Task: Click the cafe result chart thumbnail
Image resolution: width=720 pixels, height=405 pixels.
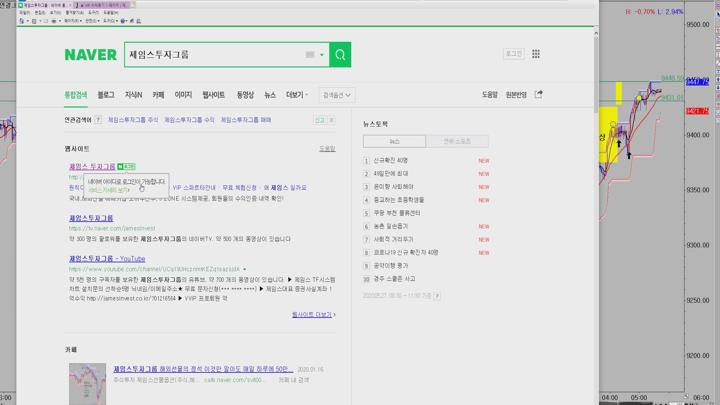Action: 87,384
